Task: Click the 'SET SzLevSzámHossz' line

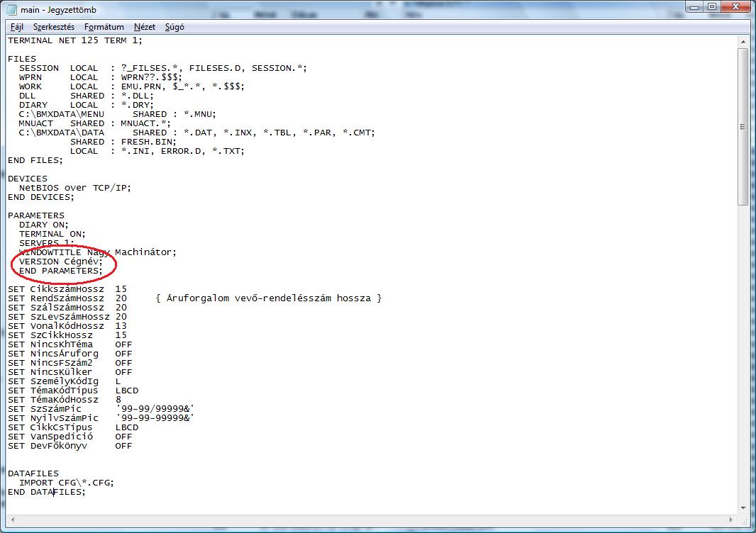Action: point(67,317)
